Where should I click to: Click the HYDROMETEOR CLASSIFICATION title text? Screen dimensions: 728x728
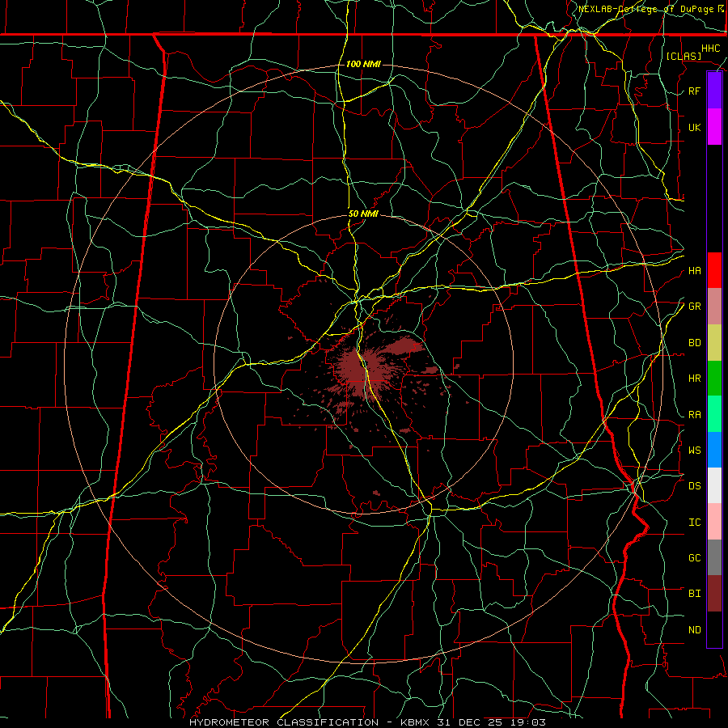284,722
